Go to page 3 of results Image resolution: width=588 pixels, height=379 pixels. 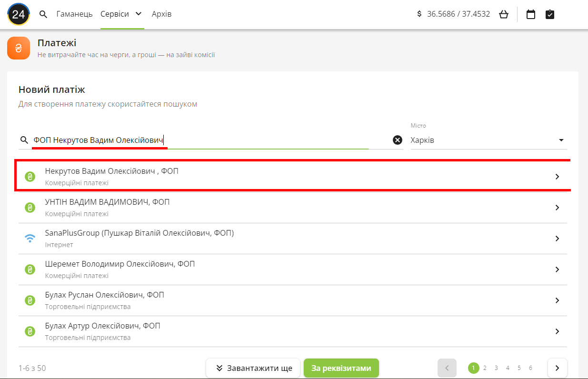pos(496,368)
